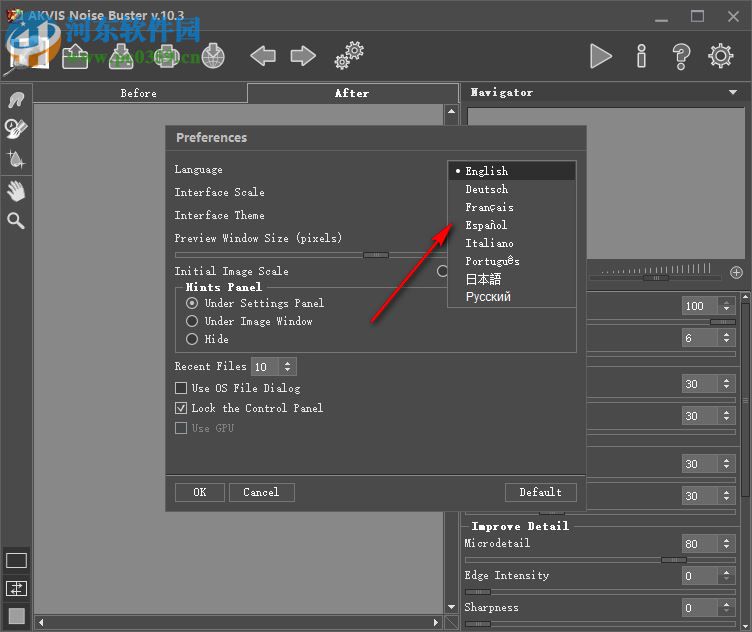The width and height of the screenshot is (752, 632).
Task: Select the history brush tool
Action: point(16,129)
